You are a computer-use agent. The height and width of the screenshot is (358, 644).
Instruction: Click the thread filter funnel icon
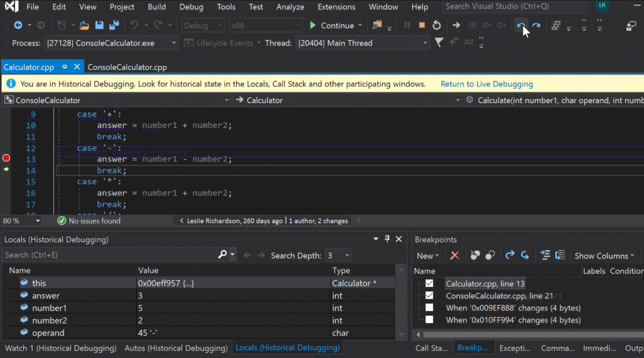(439, 43)
